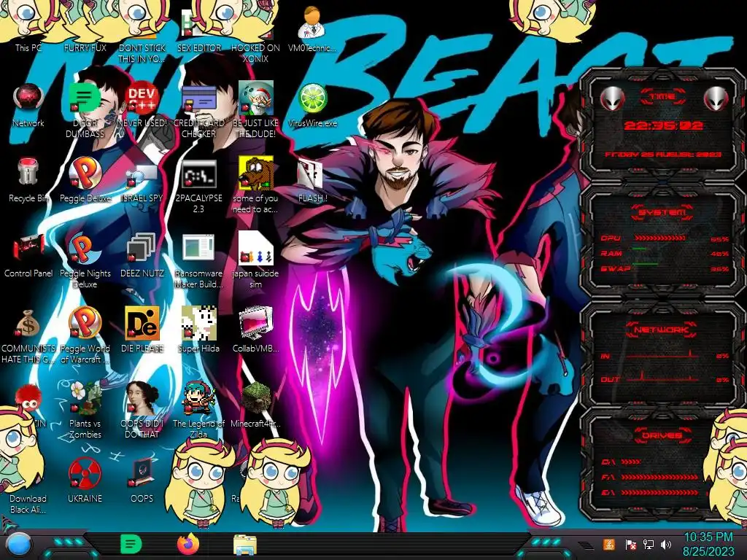
Task: Open the DIE PLEASE De icon
Action: point(142,330)
